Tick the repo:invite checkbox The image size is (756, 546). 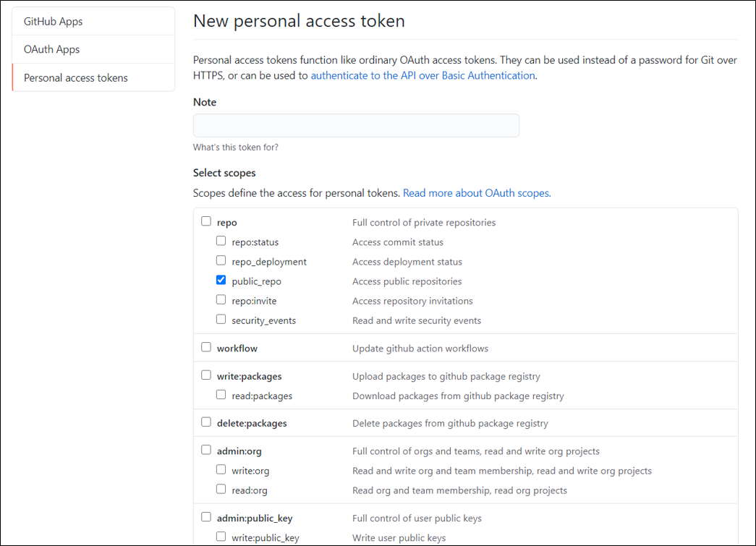tap(221, 300)
